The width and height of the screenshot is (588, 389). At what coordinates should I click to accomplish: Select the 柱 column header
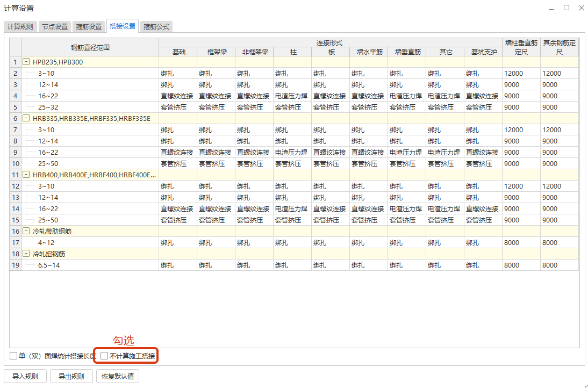pos(293,52)
